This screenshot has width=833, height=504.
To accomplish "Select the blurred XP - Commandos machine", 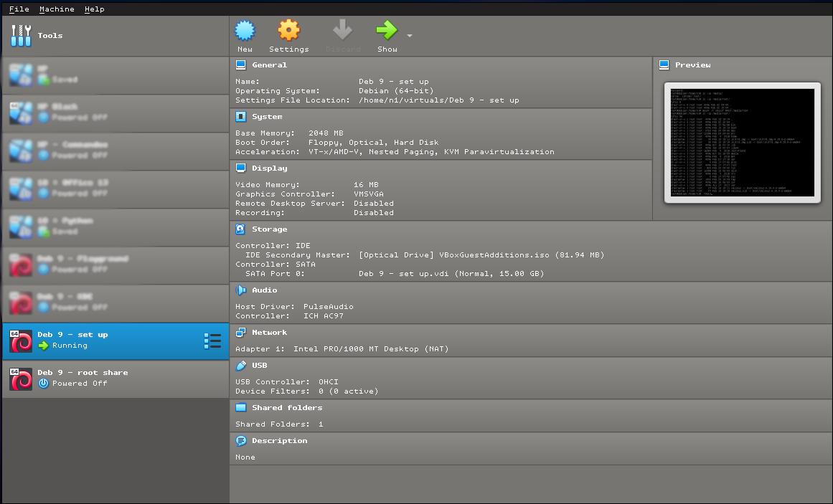I will coord(116,151).
